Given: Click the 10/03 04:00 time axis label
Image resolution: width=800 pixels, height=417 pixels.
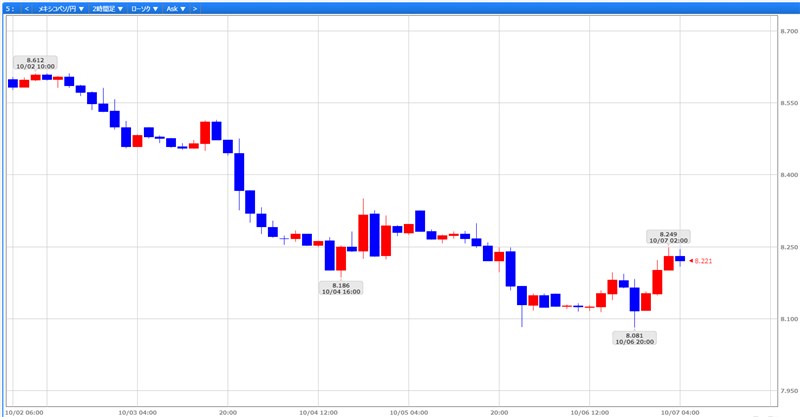Looking at the screenshot, I should point(136,411).
